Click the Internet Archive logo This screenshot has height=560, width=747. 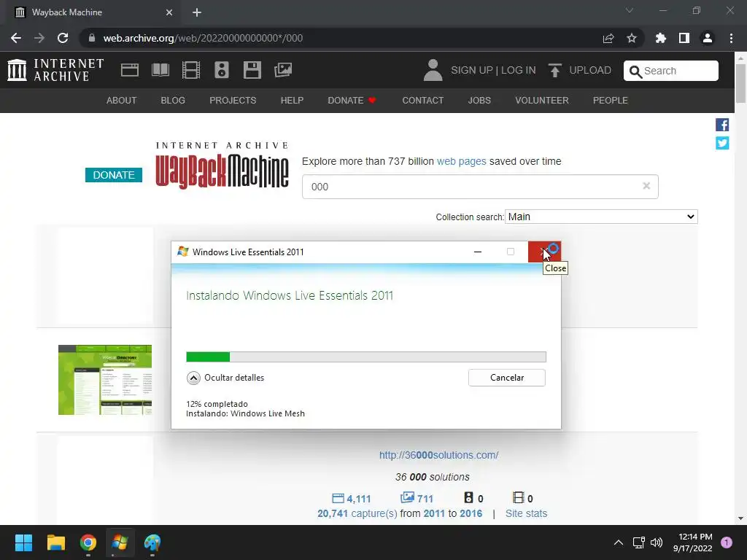(x=55, y=70)
